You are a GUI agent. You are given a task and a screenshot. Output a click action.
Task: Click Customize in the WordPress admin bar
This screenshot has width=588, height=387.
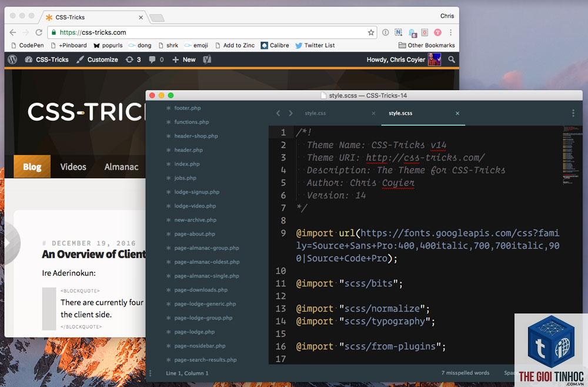click(x=97, y=59)
